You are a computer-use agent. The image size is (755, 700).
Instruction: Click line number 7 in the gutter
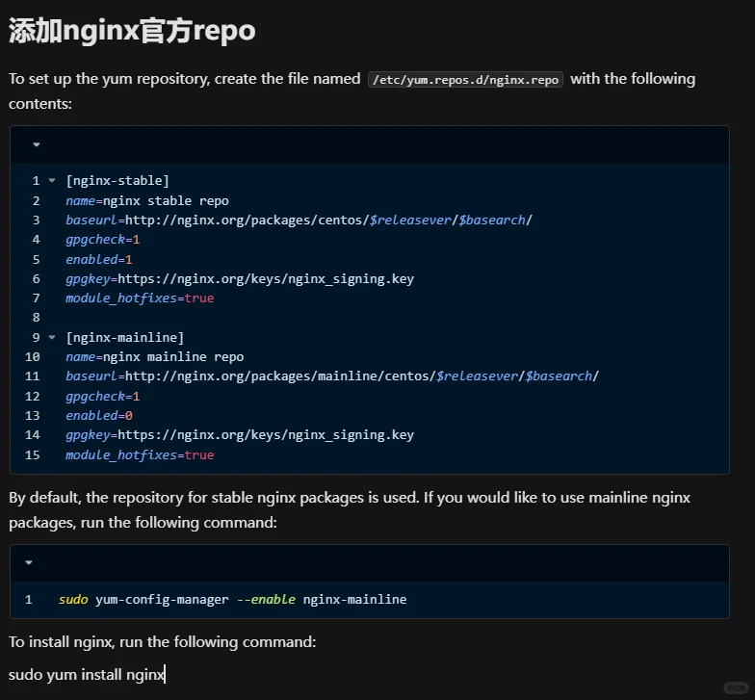coord(36,298)
